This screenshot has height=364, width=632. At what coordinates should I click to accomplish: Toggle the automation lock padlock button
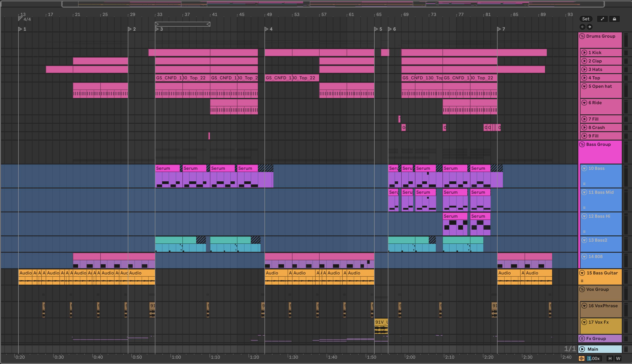614,19
